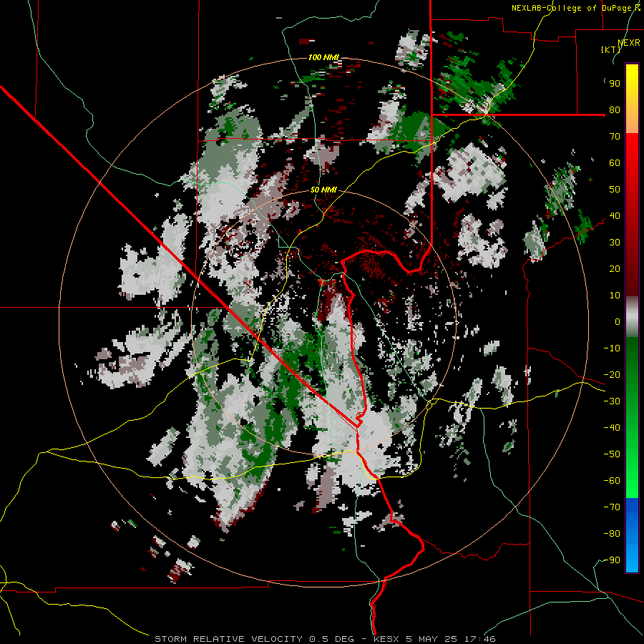This screenshot has height=644, width=644.
Task: Click the -80 value on the velocity scale
Action: [x=612, y=534]
